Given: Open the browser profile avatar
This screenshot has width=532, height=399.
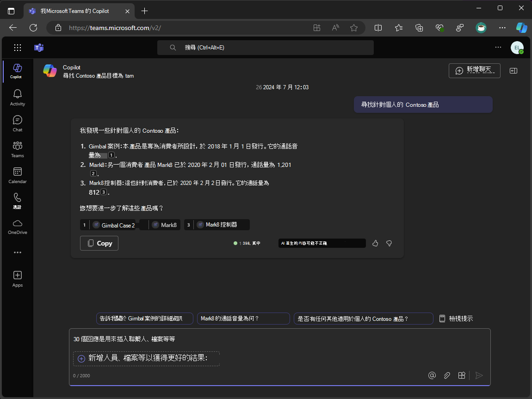Looking at the screenshot, I should coord(481,28).
